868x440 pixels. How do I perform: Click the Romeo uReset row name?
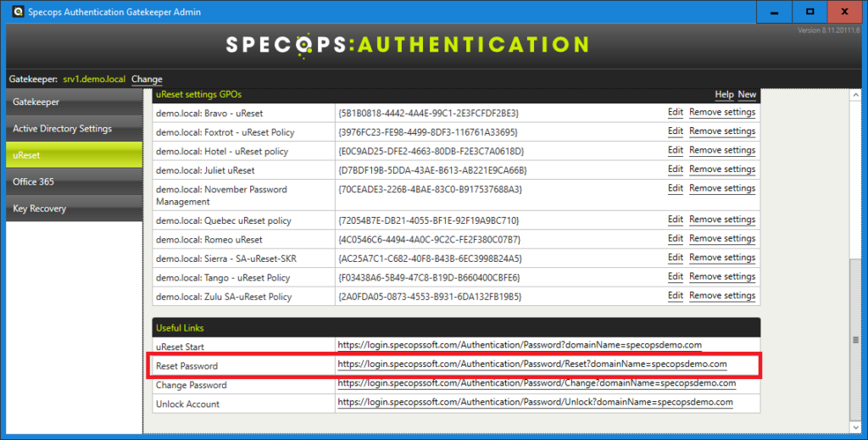[x=209, y=240]
